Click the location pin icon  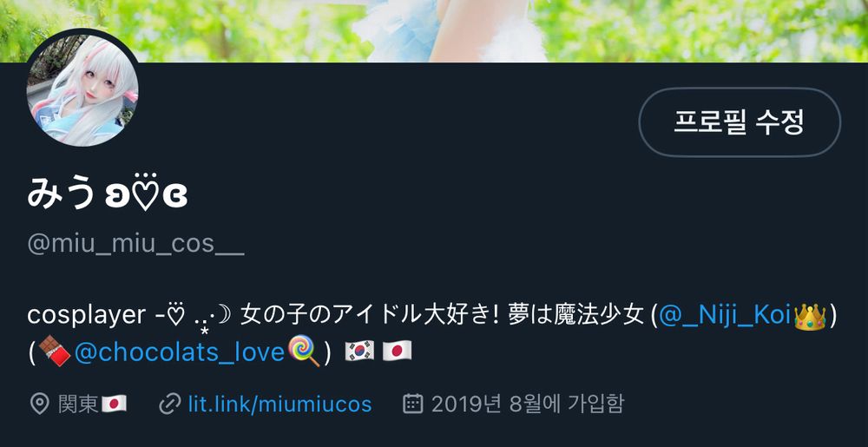39,404
